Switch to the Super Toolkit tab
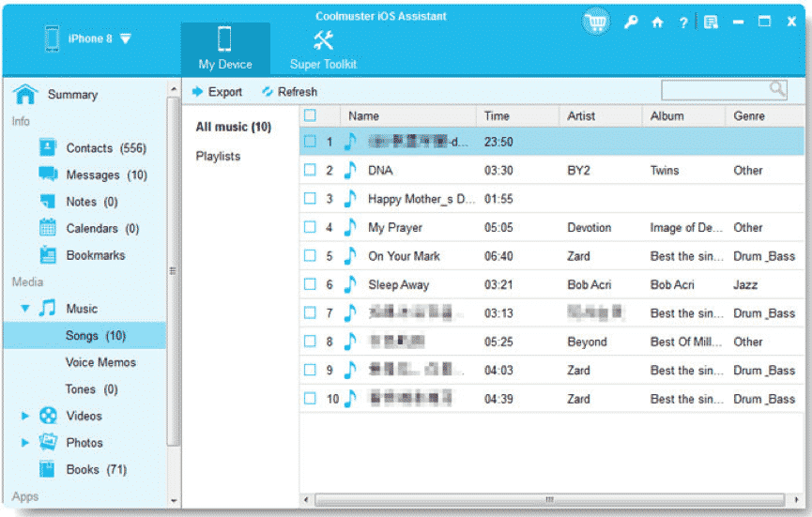812x517 pixels. coord(323,51)
